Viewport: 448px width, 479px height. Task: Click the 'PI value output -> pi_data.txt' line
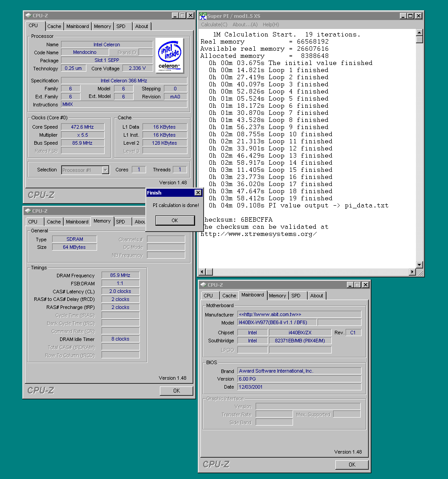tap(298, 206)
